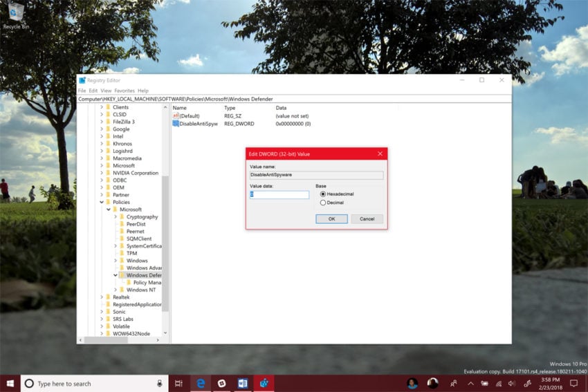Screen dimensions: 588x392
Task: Expand the Clients tree node
Action: (101, 106)
